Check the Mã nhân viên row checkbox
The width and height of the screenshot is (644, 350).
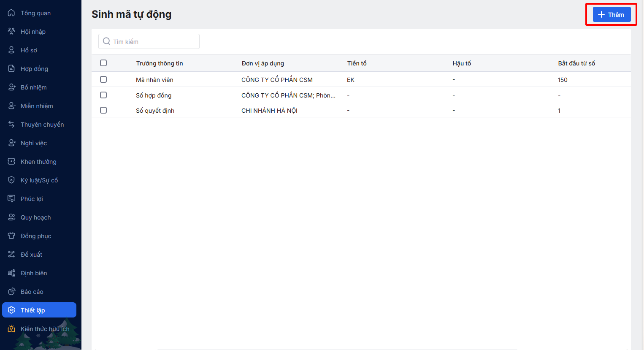pos(103,79)
